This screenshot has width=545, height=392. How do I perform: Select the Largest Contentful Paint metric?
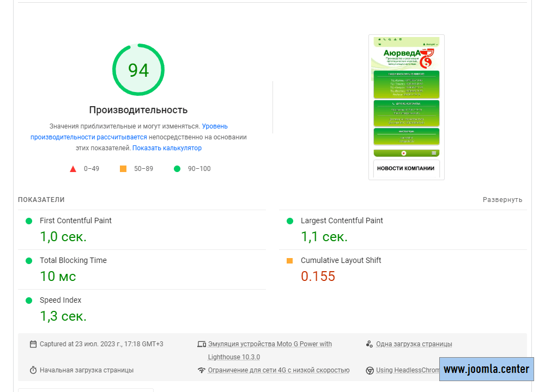[x=342, y=221]
